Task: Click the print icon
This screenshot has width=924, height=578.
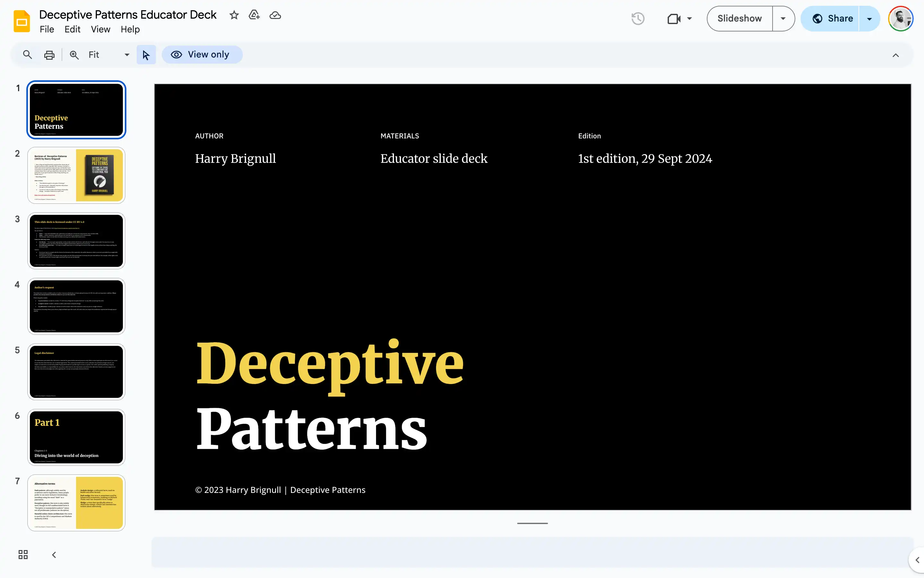Action: tap(49, 55)
